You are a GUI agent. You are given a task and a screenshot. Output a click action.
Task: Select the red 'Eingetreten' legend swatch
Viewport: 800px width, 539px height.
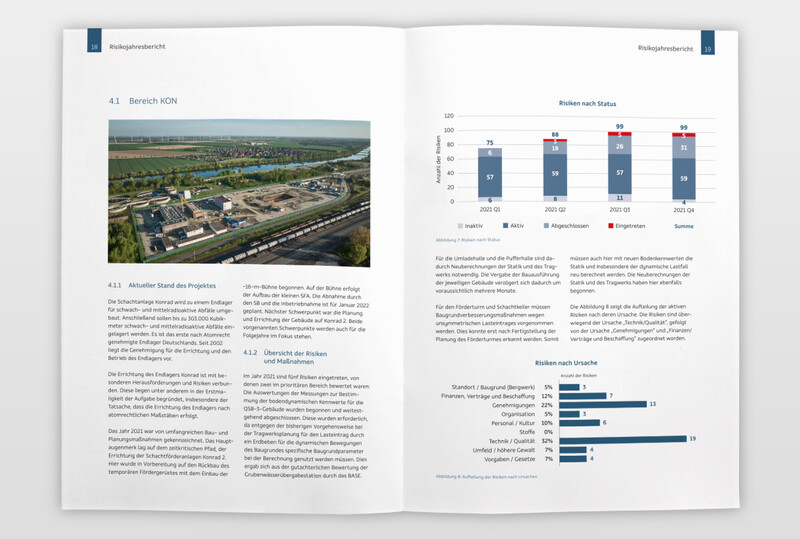click(x=611, y=226)
